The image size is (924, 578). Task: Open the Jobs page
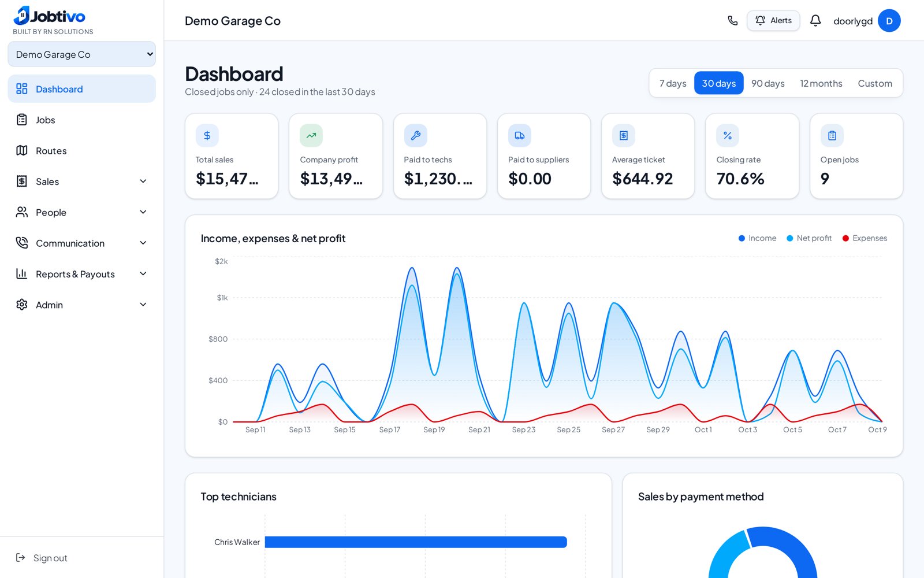point(81,120)
